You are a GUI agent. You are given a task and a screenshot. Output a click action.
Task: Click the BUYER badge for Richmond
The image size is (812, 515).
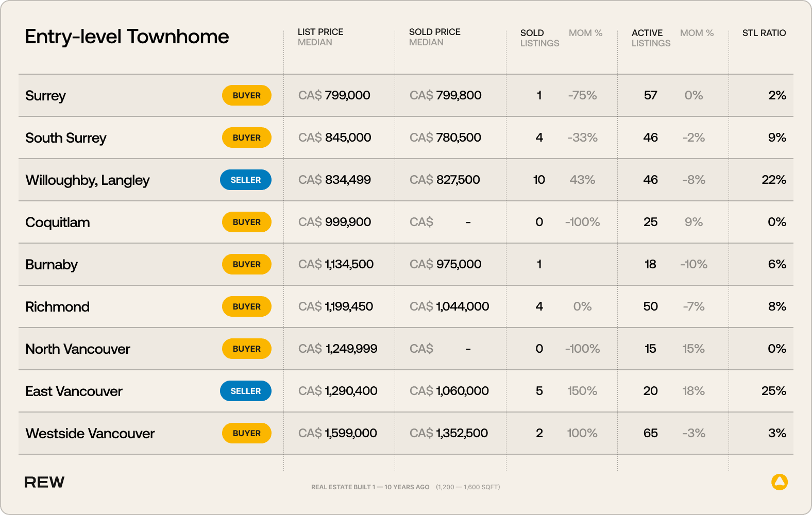point(247,306)
